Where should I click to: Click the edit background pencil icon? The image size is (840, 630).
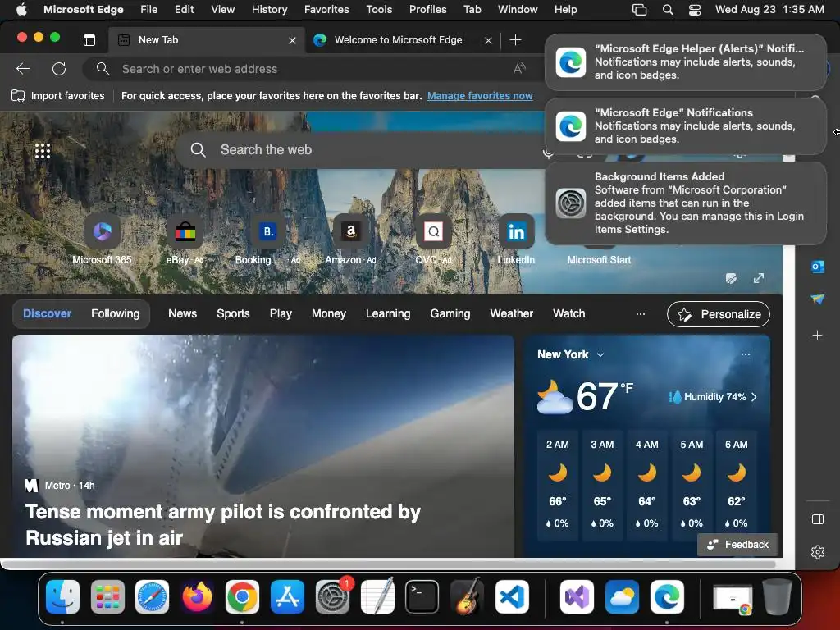(731, 278)
